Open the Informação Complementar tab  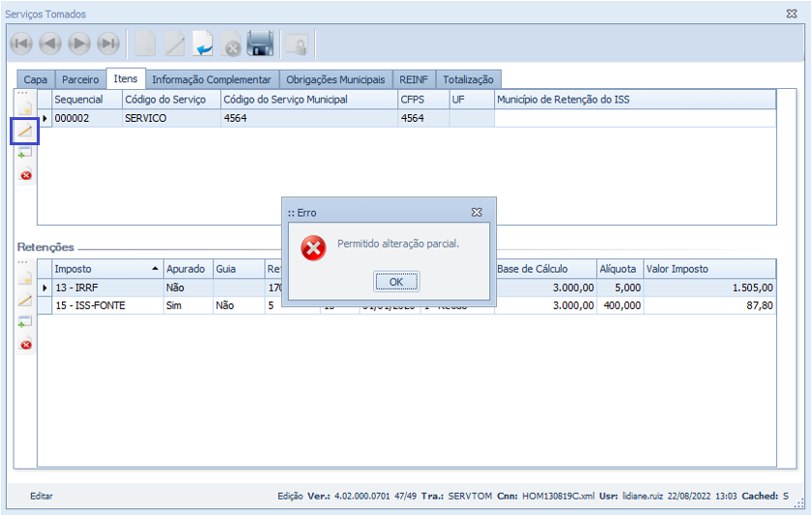point(212,79)
